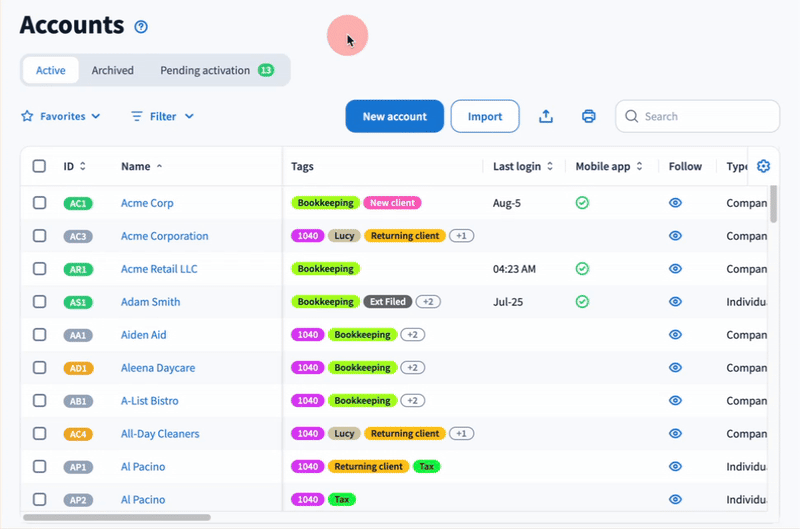Click the star Favorites icon
This screenshot has width=800, height=529.
tap(28, 116)
